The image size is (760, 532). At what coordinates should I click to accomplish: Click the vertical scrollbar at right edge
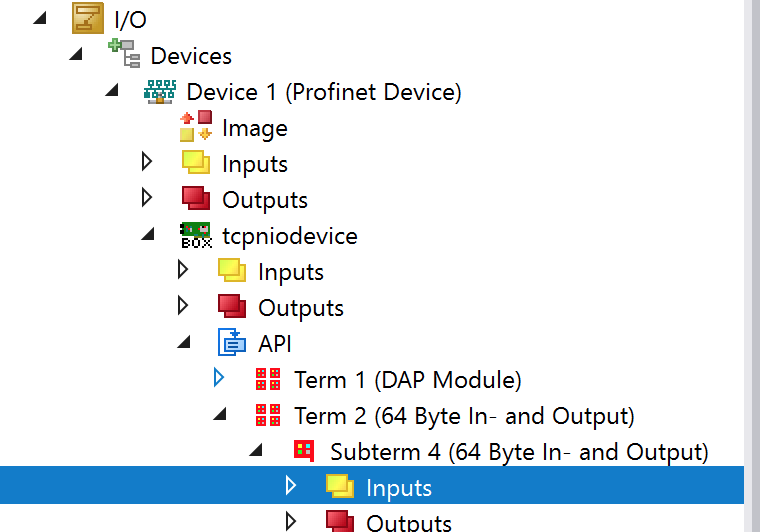pyautogui.click(x=752, y=266)
